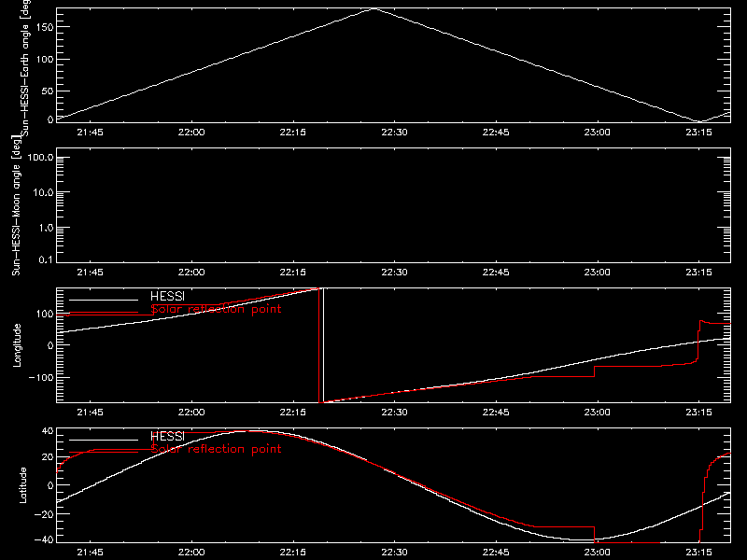
Task: Click the 100.0 tick on Moon angle axis
Action: (x=40, y=158)
